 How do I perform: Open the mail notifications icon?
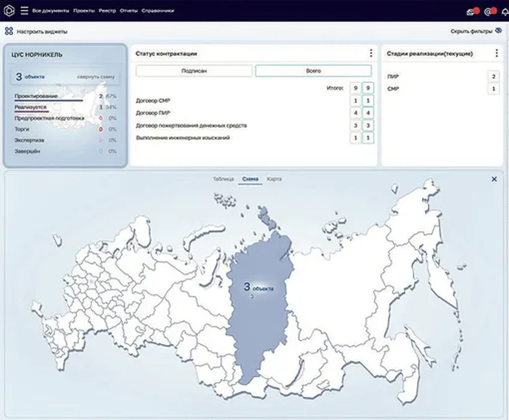[x=471, y=11]
